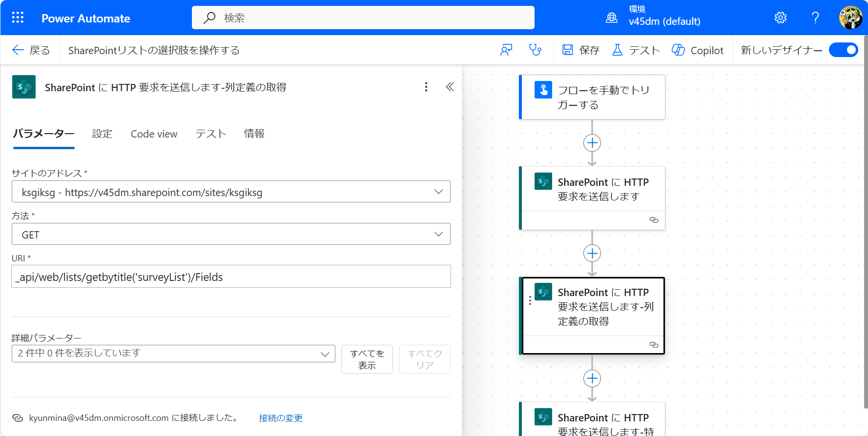Open the user profile avatar

850,18
